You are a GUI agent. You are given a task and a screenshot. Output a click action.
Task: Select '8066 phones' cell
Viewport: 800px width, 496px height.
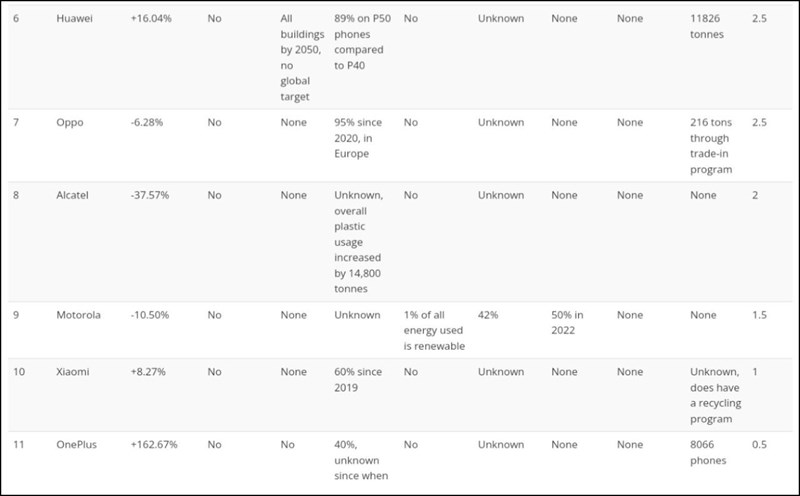tap(708, 452)
